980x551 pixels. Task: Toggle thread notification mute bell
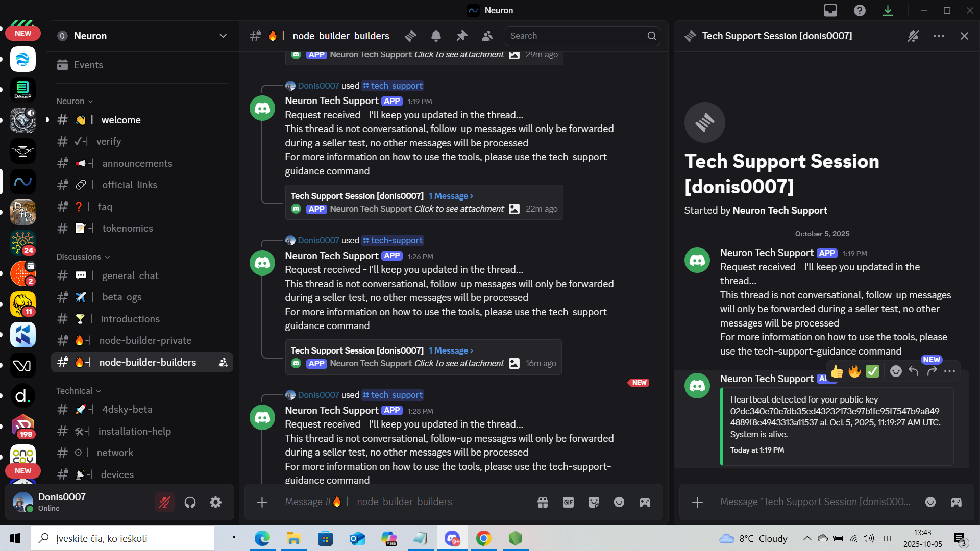pos(913,36)
